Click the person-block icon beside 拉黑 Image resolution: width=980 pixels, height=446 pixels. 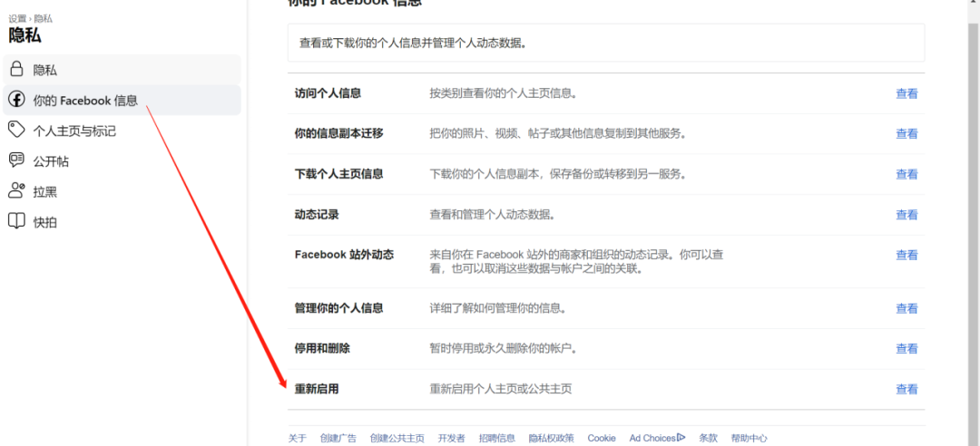tap(16, 190)
